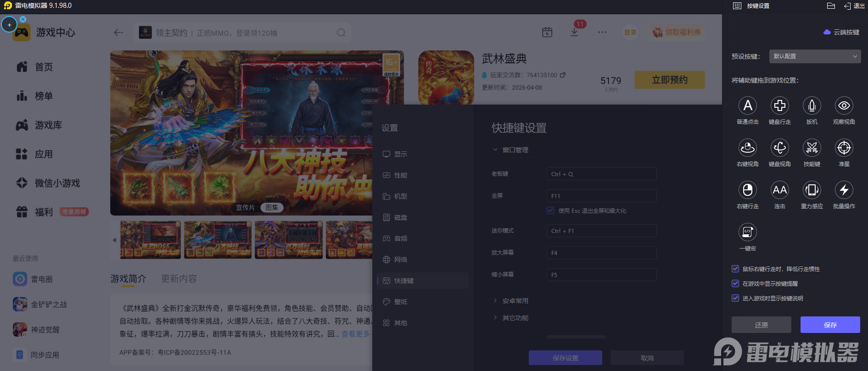This screenshot has height=371, width=868.
Task: Open 显示 settings tab
Action: pos(423,154)
